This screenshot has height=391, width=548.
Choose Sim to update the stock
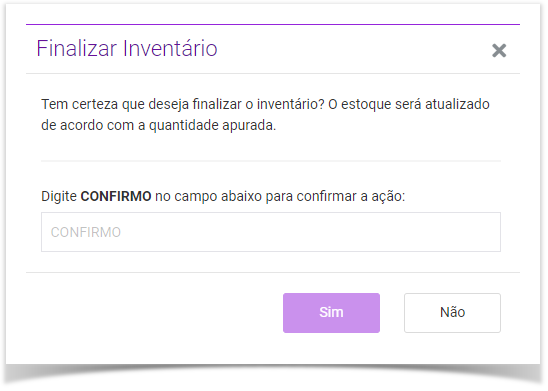(331, 313)
